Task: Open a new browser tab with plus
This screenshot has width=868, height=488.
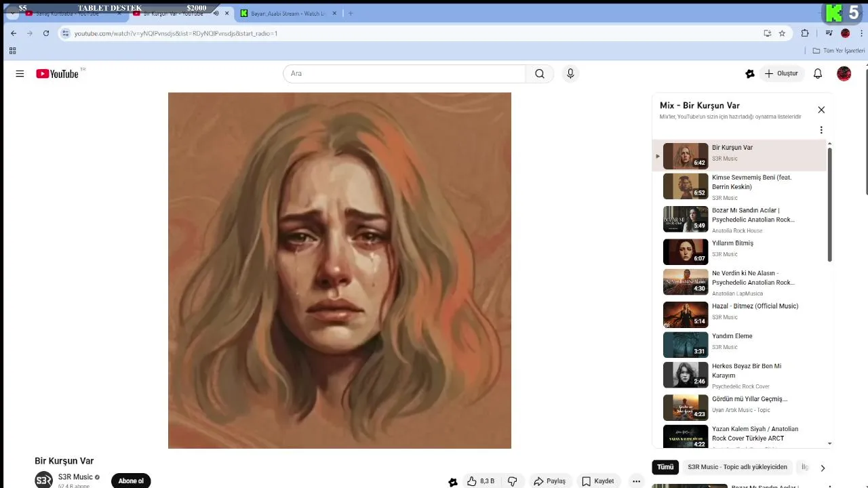Action: click(x=351, y=14)
